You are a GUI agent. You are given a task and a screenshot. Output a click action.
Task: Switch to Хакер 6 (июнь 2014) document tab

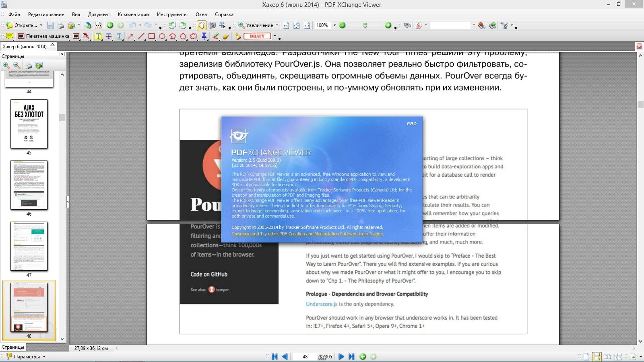[x=25, y=47]
